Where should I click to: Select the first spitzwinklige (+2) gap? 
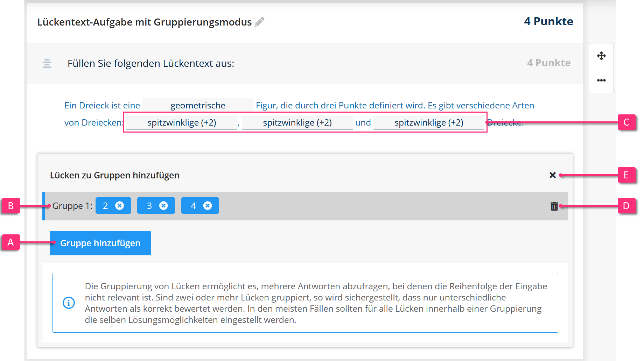click(182, 122)
